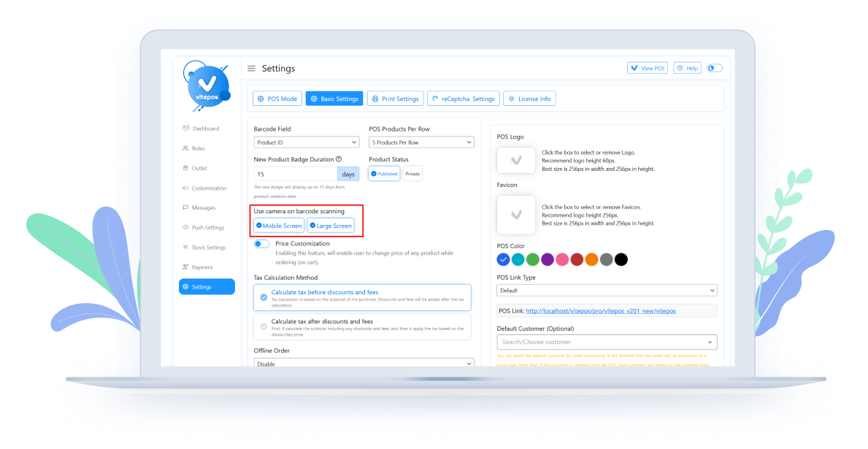Click the POS Logo upload box
Screen dimensions: 868x449
pyautogui.click(x=516, y=160)
